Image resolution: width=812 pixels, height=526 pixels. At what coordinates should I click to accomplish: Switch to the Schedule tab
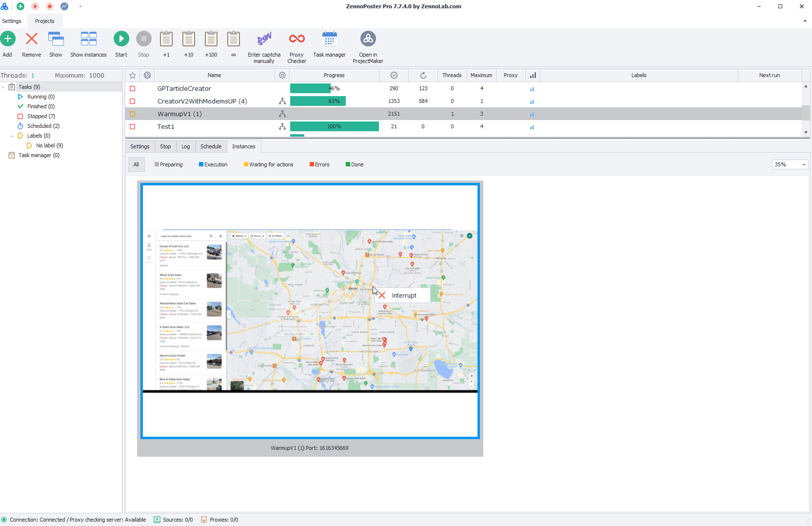pyautogui.click(x=211, y=146)
